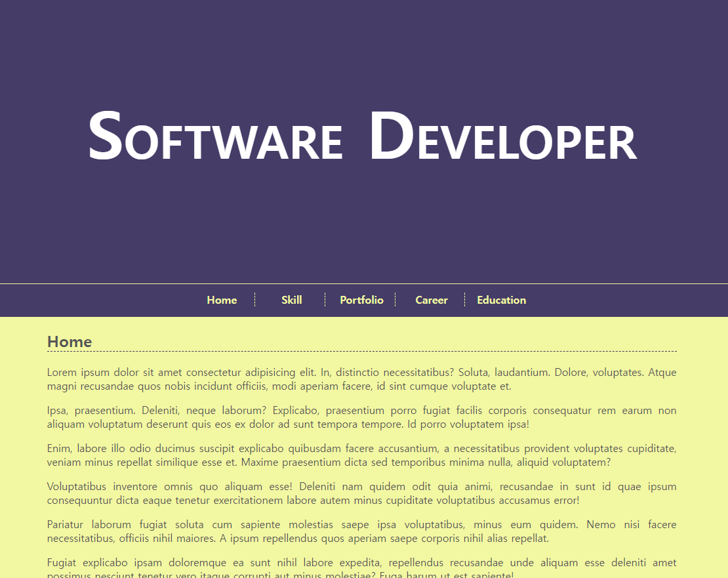
Task: Open the Home navigation link
Action: point(222,300)
